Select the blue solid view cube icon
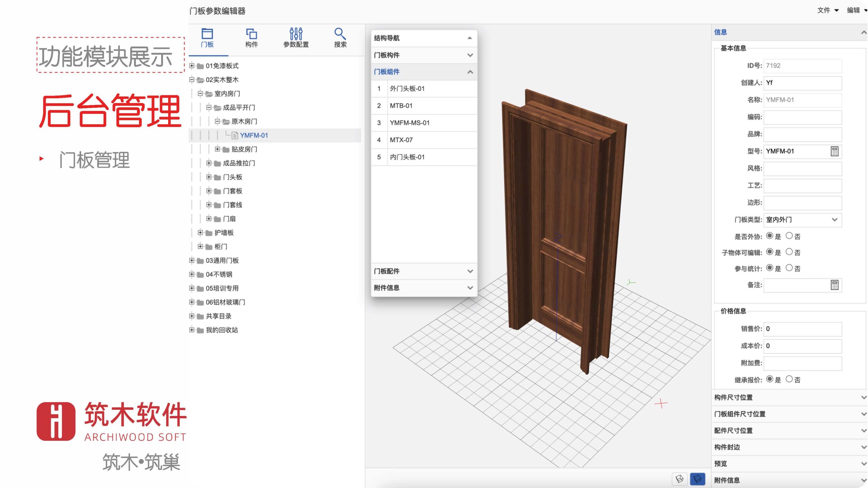 coord(697,479)
